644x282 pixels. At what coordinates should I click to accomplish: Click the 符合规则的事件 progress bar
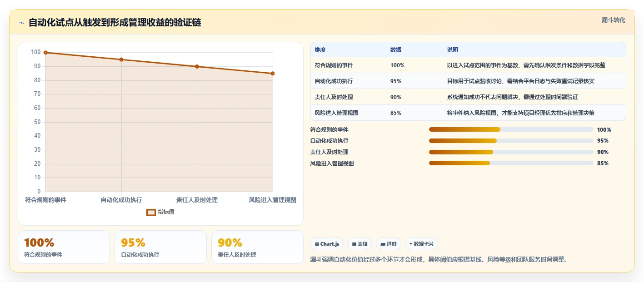511,129
